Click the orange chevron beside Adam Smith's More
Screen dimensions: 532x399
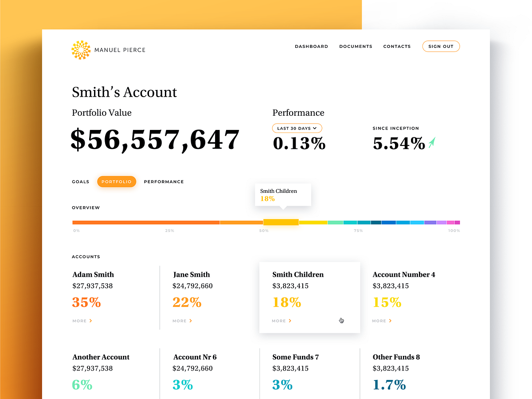pos(91,321)
